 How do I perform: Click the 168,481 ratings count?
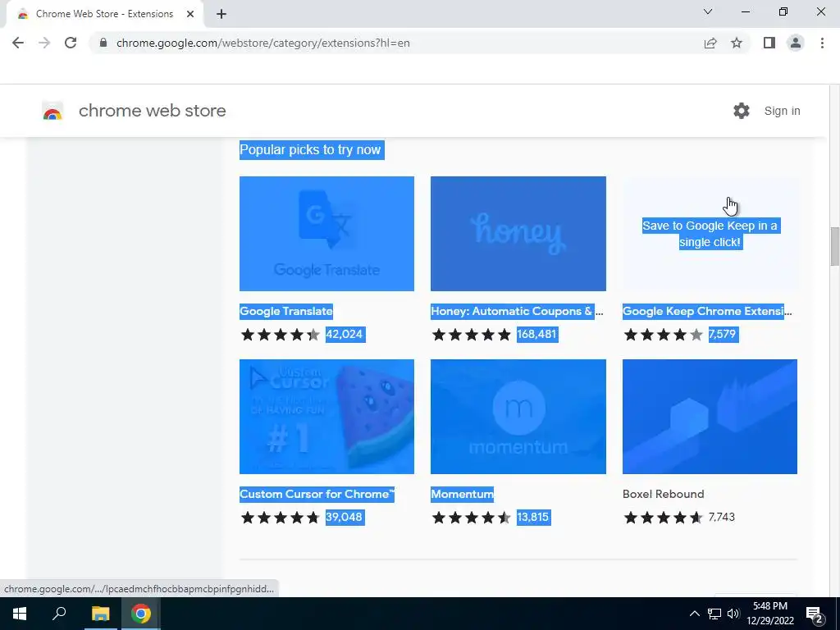click(x=536, y=335)
